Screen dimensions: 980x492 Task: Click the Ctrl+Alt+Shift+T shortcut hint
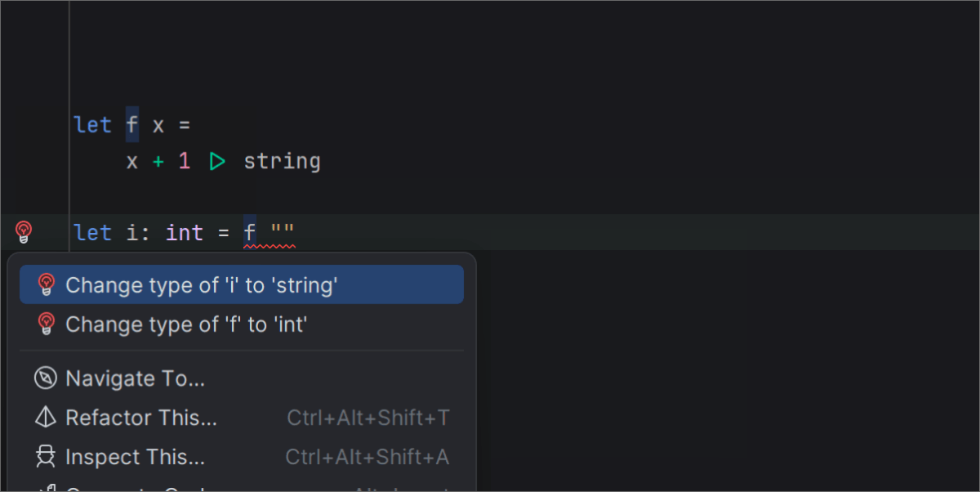pyautogui.click(x=367, y=418)
